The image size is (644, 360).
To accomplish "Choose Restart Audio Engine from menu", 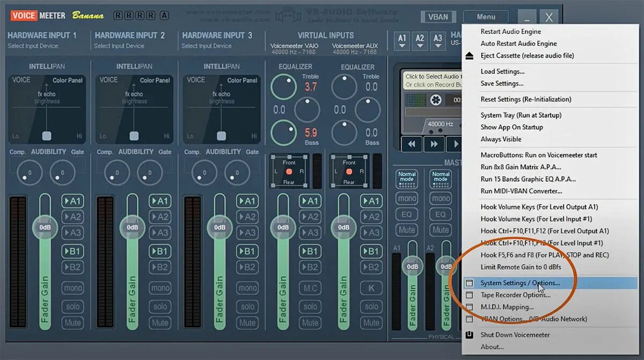I will pyautogui.click(x=510, y=32).
